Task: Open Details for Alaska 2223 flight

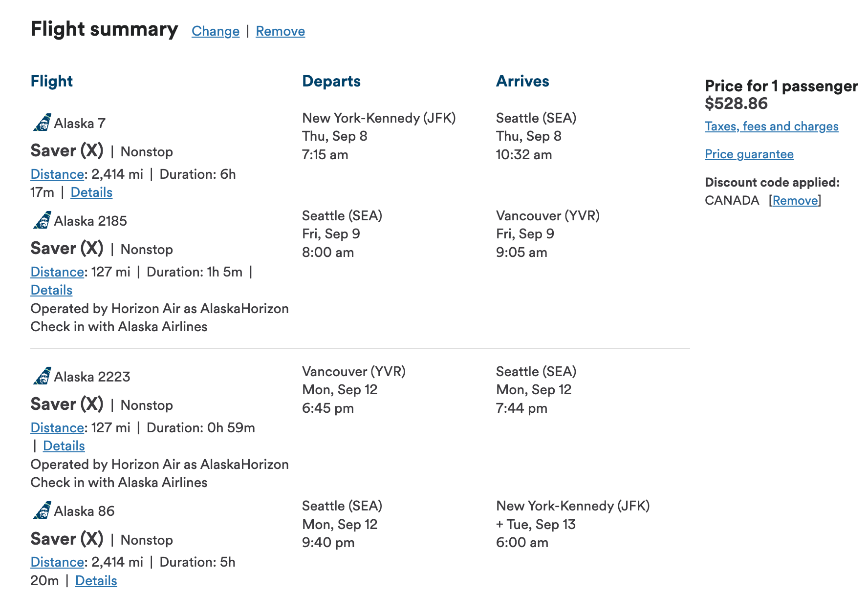Action: (64, 446)
